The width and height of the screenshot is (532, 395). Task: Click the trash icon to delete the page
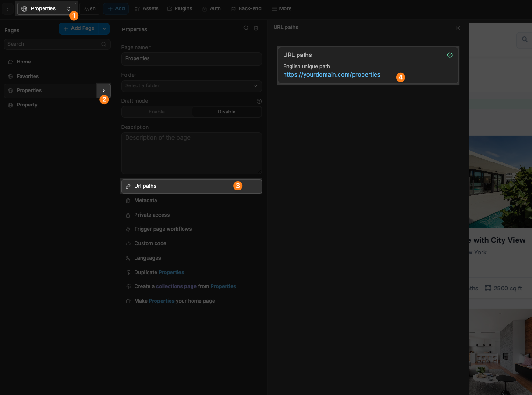tap(256, 28)
